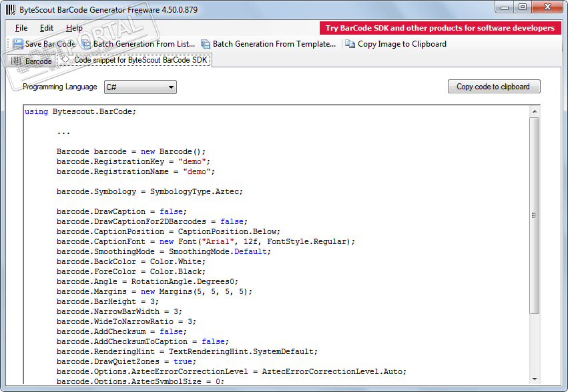Image resolution: width=568 pixels, height=392 pixels.
Task: Click the 'barcode.DrawCaption = false;' line
Action: click(x=121, y=211)
